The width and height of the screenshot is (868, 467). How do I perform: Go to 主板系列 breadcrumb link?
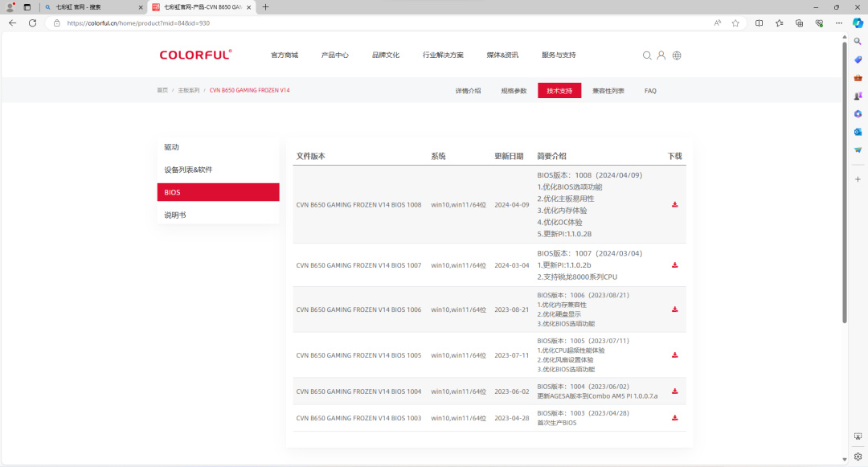tap(189, 90)
